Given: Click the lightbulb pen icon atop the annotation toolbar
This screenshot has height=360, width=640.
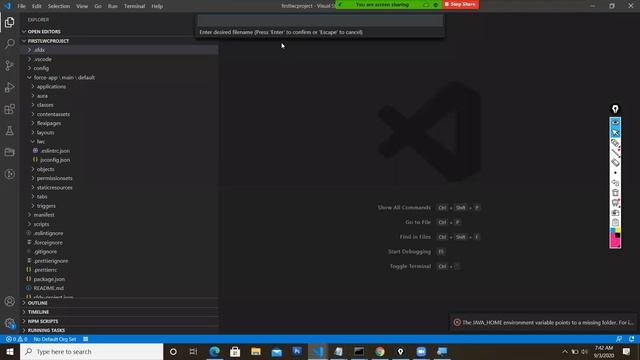Looking at the screenshot, I should (x=615, y=109).
